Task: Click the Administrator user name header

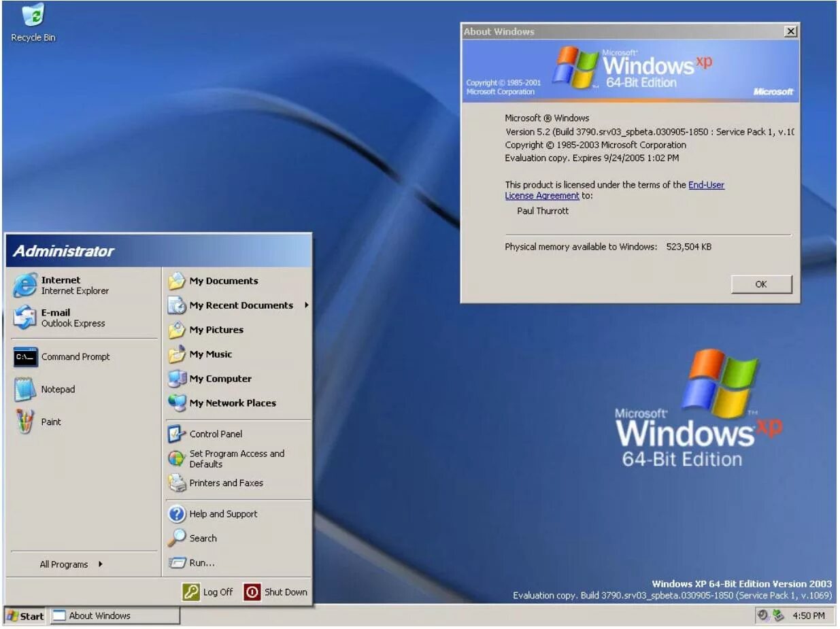Action: [x=63, y=251]
